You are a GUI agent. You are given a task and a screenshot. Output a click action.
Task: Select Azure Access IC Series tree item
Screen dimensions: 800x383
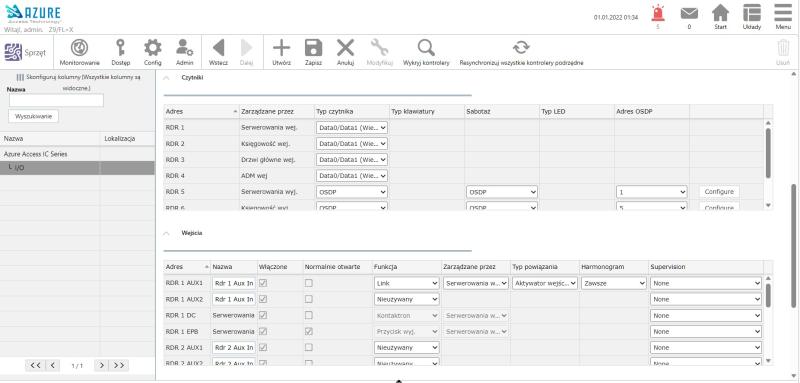click(36, 154)
